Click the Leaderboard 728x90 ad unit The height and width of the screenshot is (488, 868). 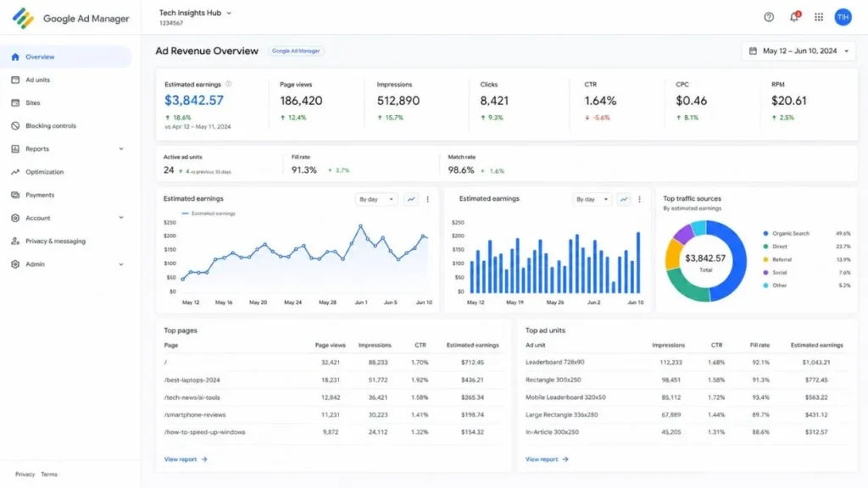tap(554, 363)
